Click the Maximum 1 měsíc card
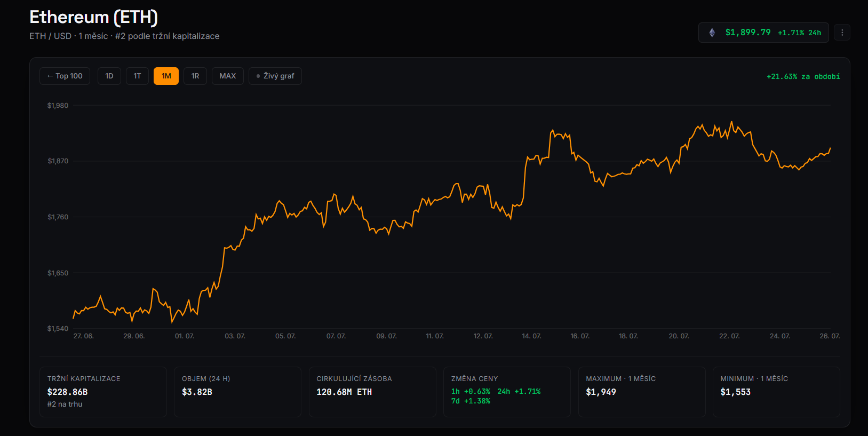Viewport: 868px width, 436px height. (x=642, y=392)
